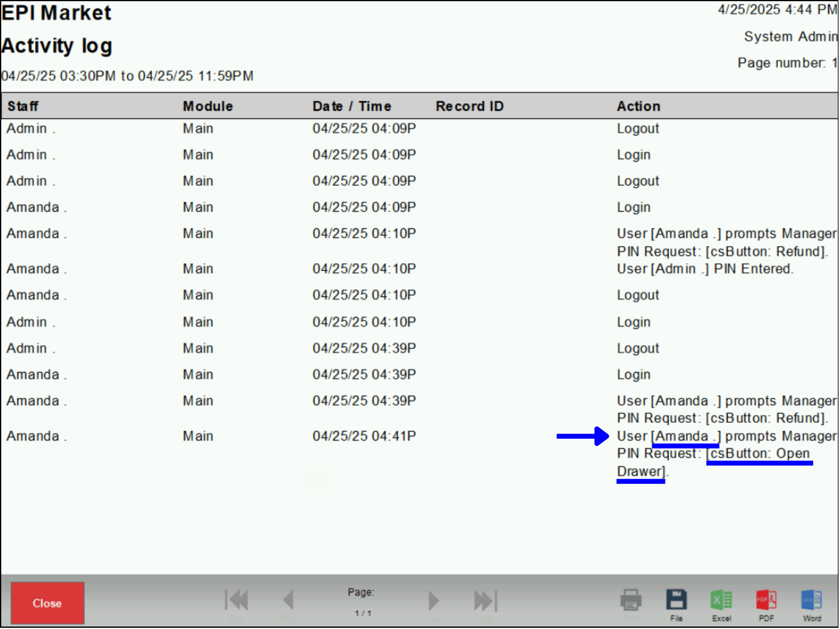The image size is (840, 629).
Task: Advance to the next report page
Action: [434, 601]
